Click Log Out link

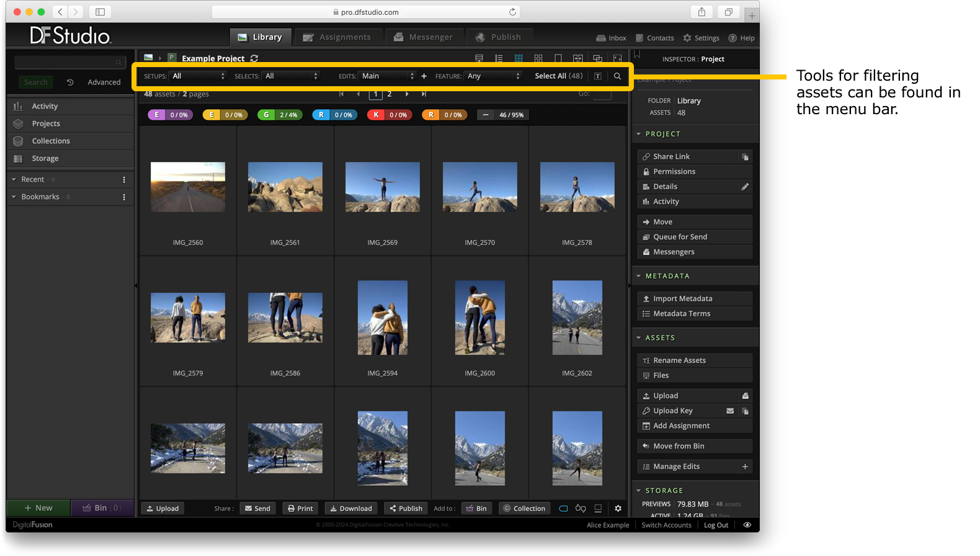(x=716, y=525)
